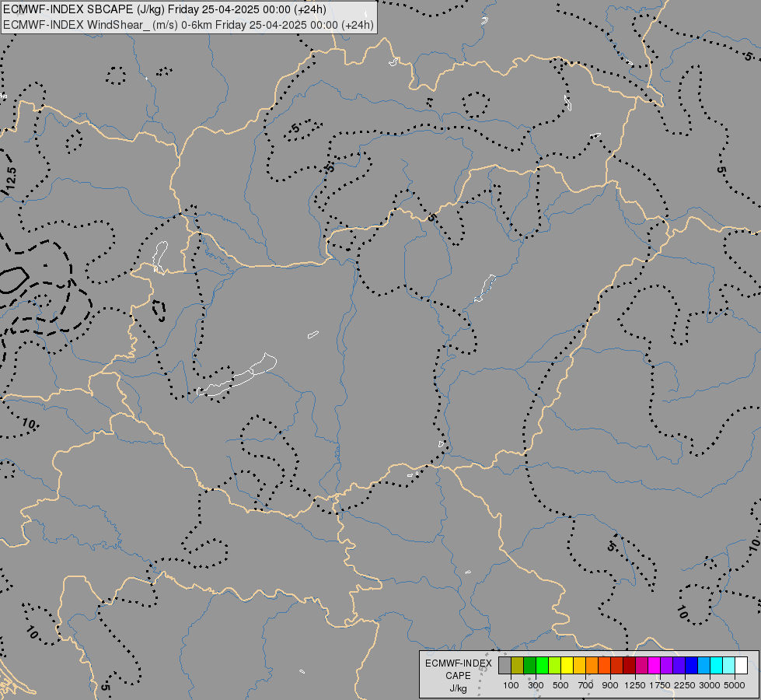Select the dark green legend swatch
This screenshot has width=761, height=700.
click(530, 666)
